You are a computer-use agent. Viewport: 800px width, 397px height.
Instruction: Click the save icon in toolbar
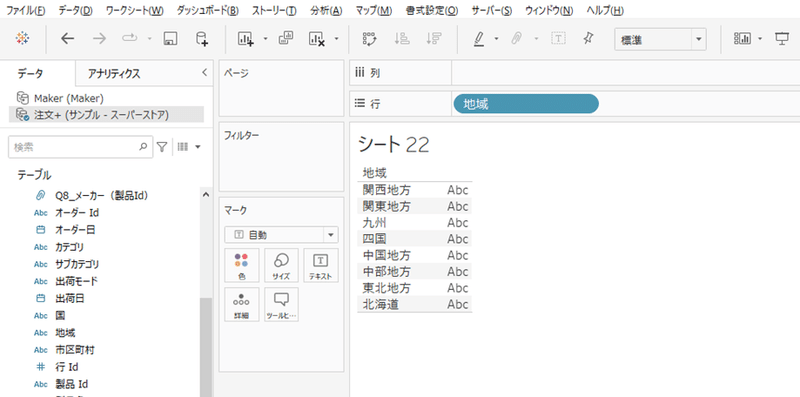pos(170,38)
